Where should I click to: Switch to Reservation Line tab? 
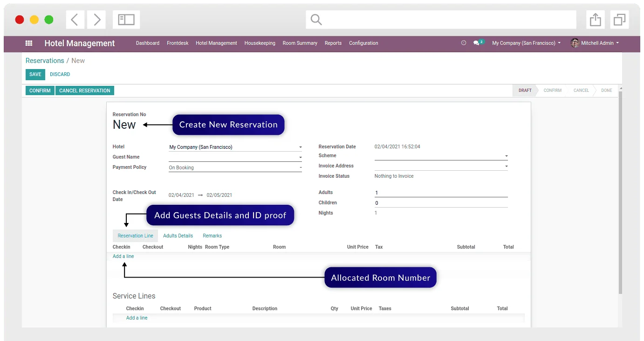click(135, 236)
